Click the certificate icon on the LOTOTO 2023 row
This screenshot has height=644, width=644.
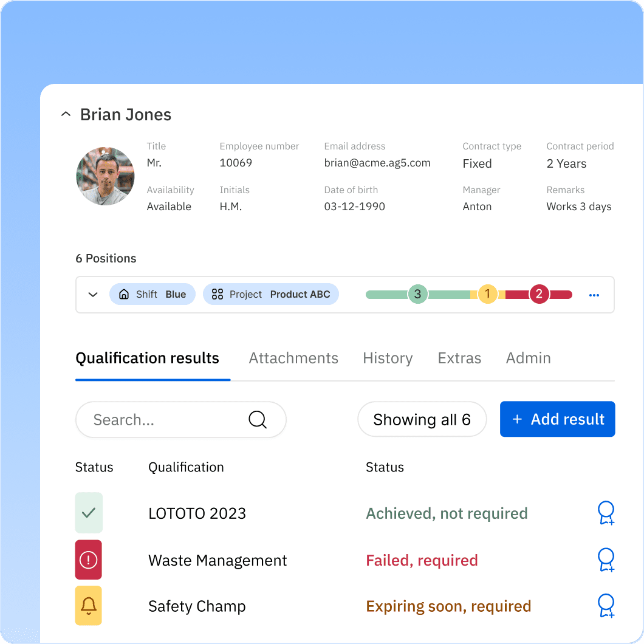click(606, 513)
